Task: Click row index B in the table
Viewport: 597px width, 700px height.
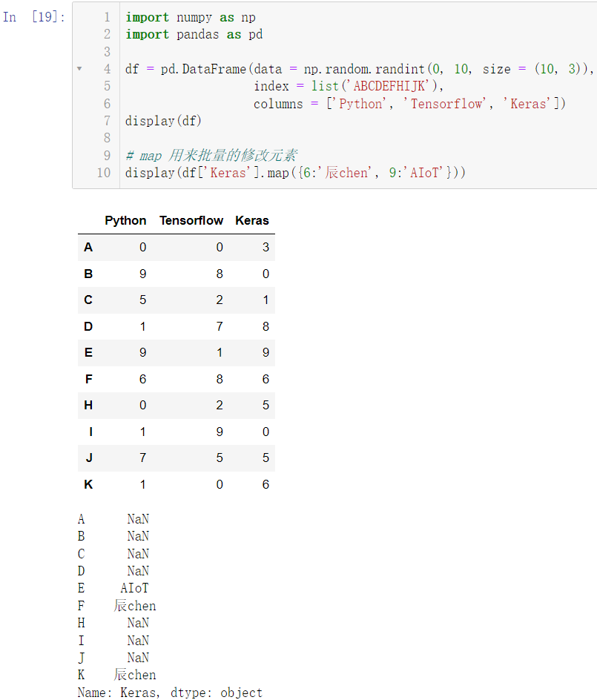Action: [x=88, y=274]
